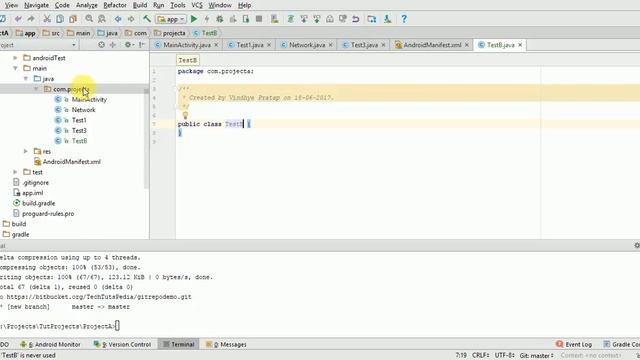
Task: Toggle the Terminal tool window
Action: pos(178,344)
